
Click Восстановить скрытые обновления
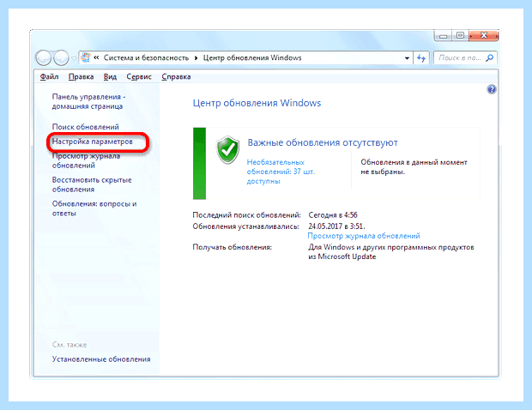click(92, 184)
